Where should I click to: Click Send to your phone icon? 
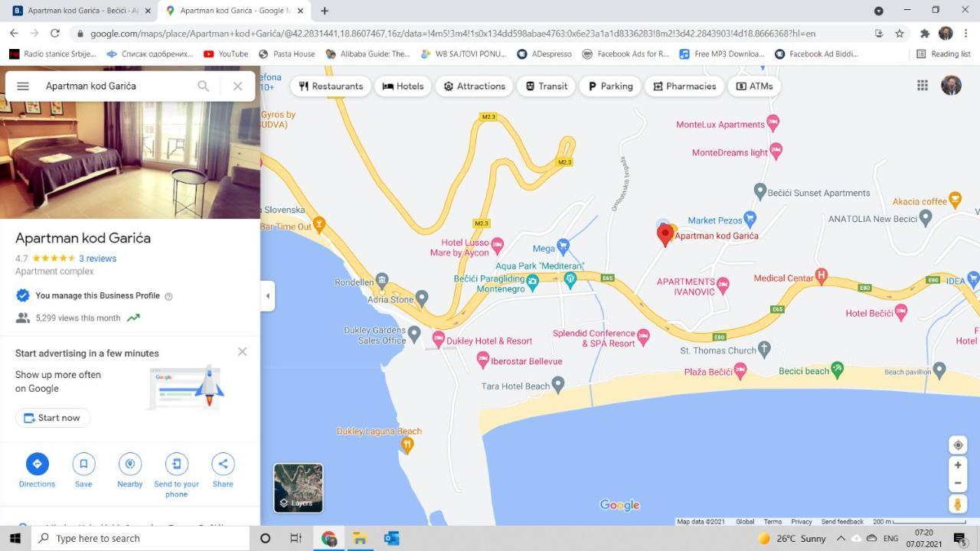click(176, 464)
